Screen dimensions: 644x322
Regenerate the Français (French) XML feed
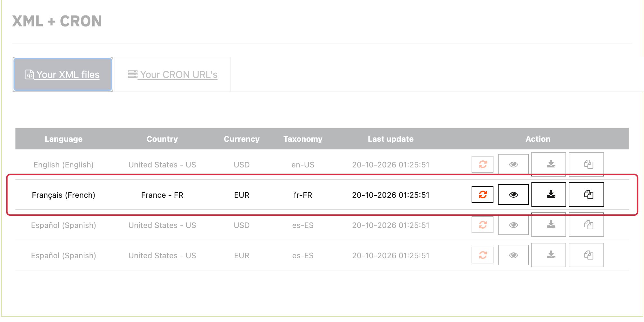[x=482, y=194]
